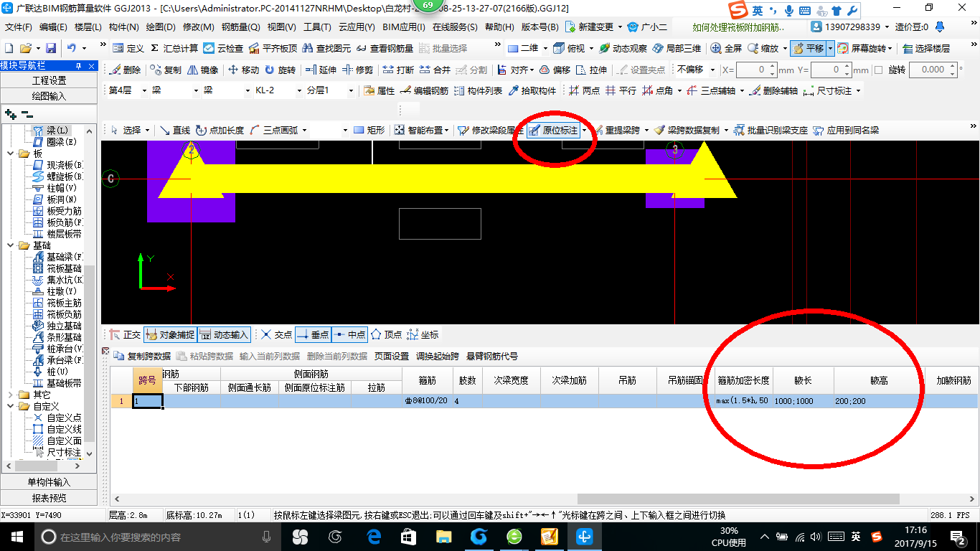Open 属性 properties panel
This screenshot has height=551, width=980.
[x=380, y=90]
